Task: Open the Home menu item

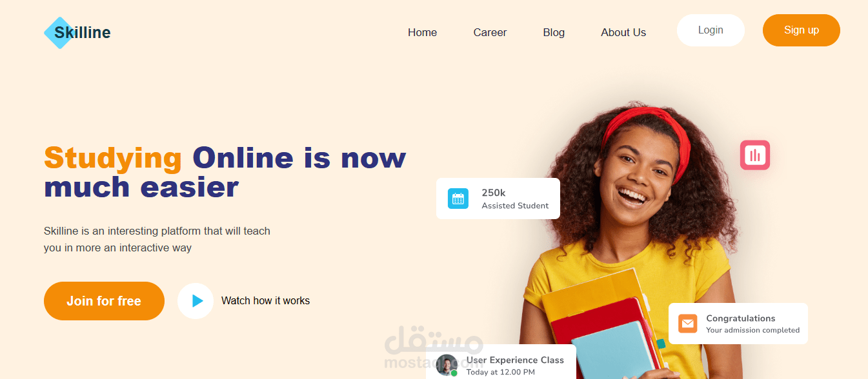Action: 422,32
